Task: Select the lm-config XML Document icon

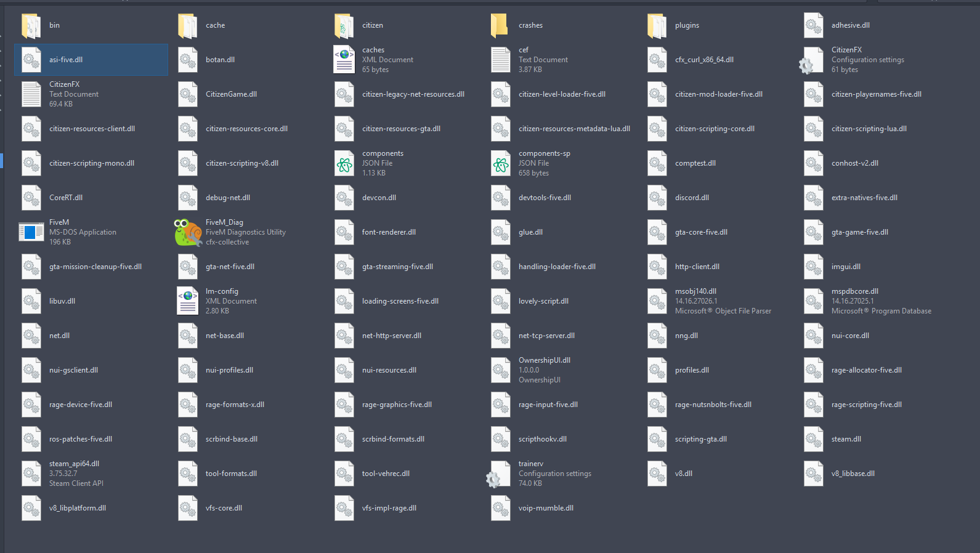Action: pyautogui.click(x=187, y=301)
